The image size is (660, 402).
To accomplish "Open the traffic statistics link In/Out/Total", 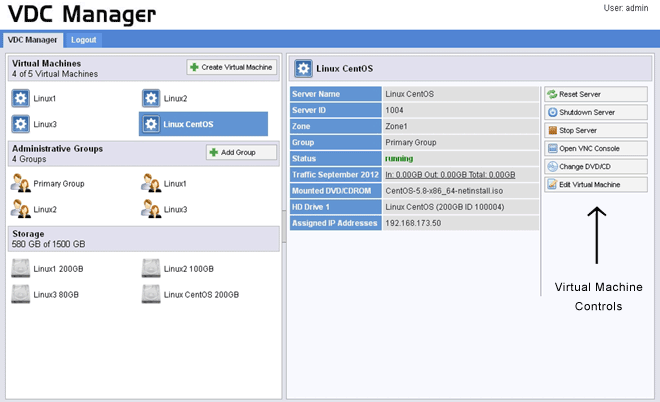I will (x=450, y=175).
